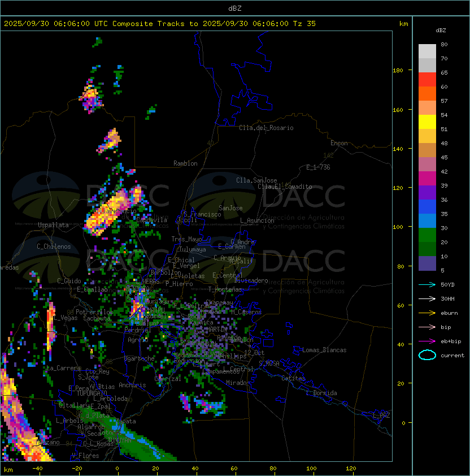
Task: Pick the purple swatch in dBZ scale
Action: click(x=427, y=193)
